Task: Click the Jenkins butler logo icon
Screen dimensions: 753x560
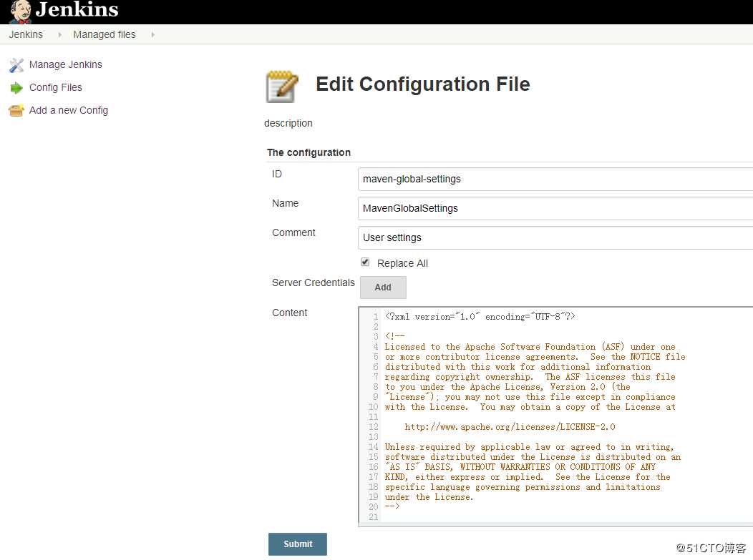Action: pyautogui.click(x=20, y=11)
